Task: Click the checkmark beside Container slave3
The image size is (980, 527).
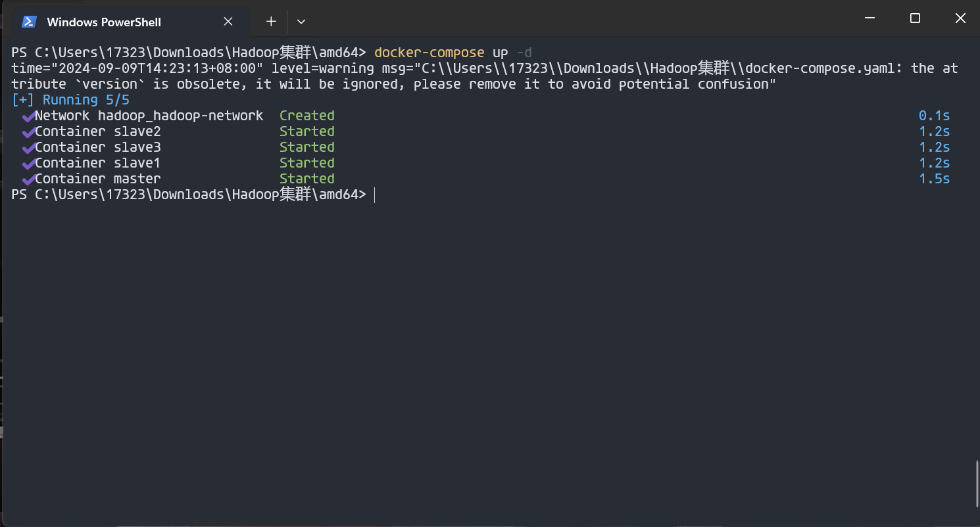Action: coord(28,148)
